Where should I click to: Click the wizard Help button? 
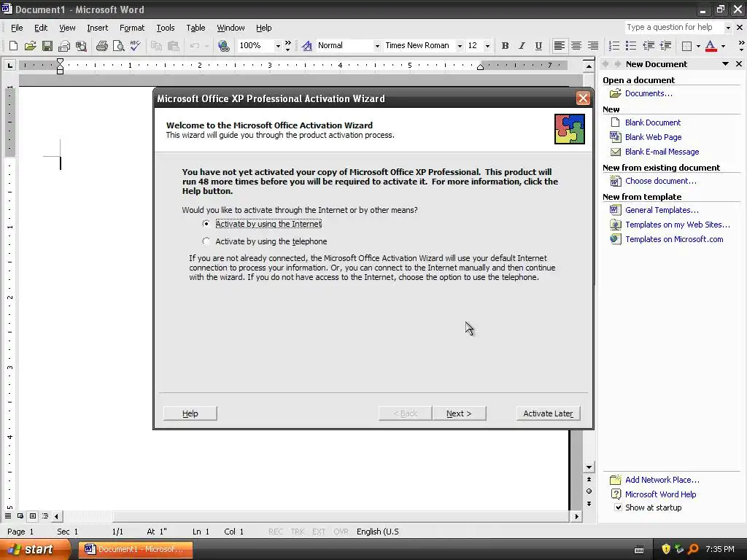(190, 413)
